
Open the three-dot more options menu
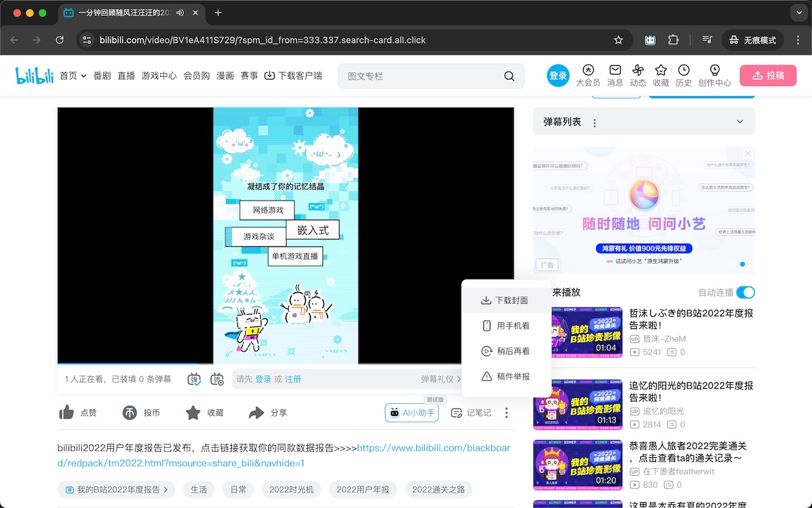click(x=506, y=413)
